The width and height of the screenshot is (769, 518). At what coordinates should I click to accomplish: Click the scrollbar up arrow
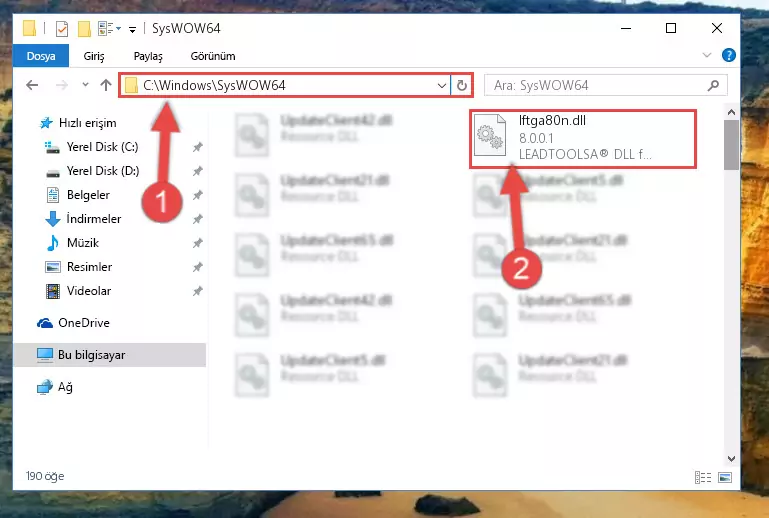(x=731, y=112)
